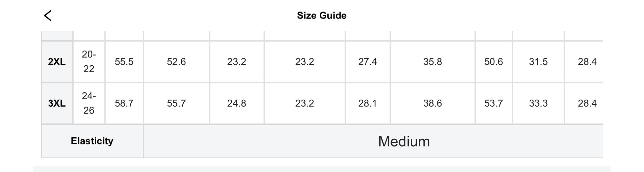
Task: Click the 53.7 measurement value
Action: tap(493, 103)
